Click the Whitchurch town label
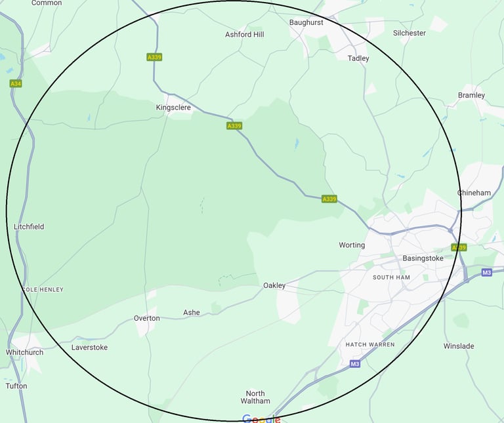Image resolution: width=504 pixels, height=423 pixels. 24,352
